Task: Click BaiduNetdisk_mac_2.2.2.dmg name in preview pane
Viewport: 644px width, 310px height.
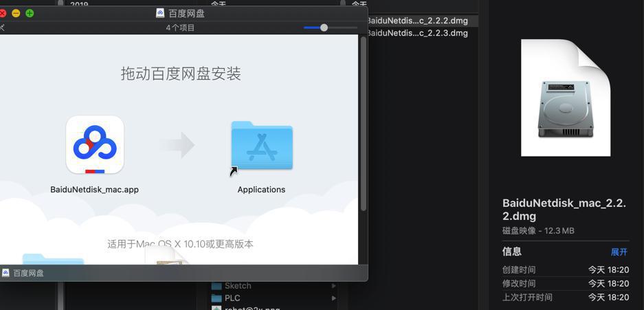Action: (x=564, y=210)
